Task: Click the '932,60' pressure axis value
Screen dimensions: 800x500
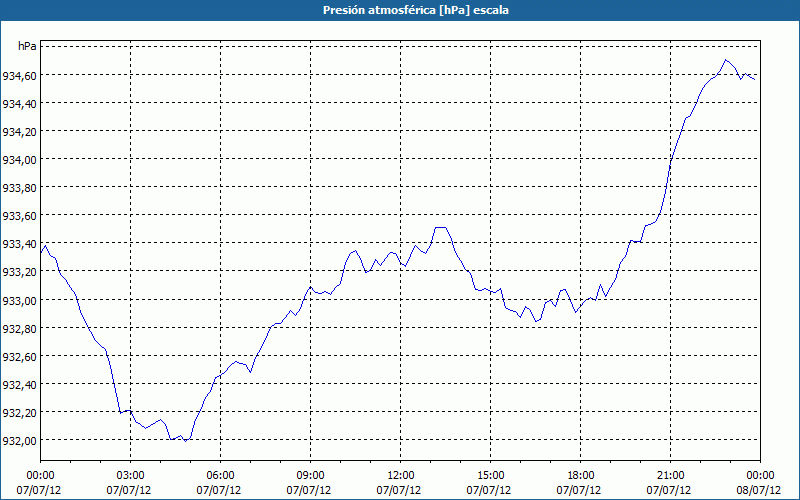Action: pyautogui.click(x=19, y=357)
